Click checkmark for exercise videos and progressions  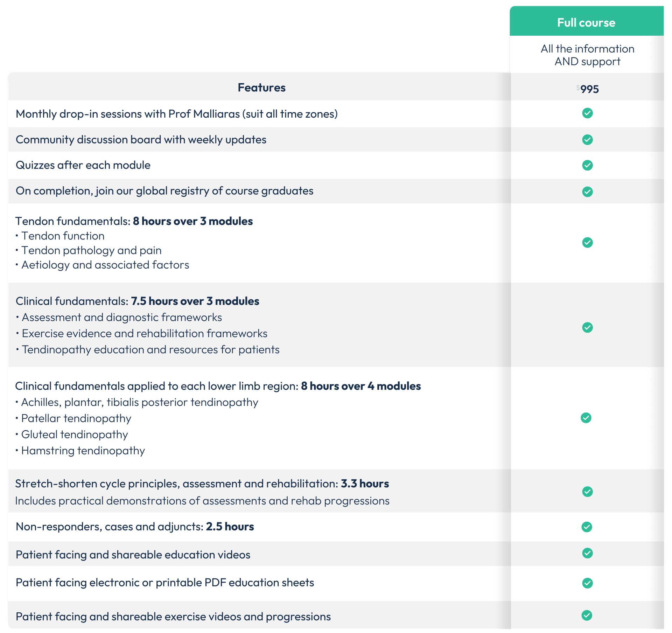tap(587, 615)
